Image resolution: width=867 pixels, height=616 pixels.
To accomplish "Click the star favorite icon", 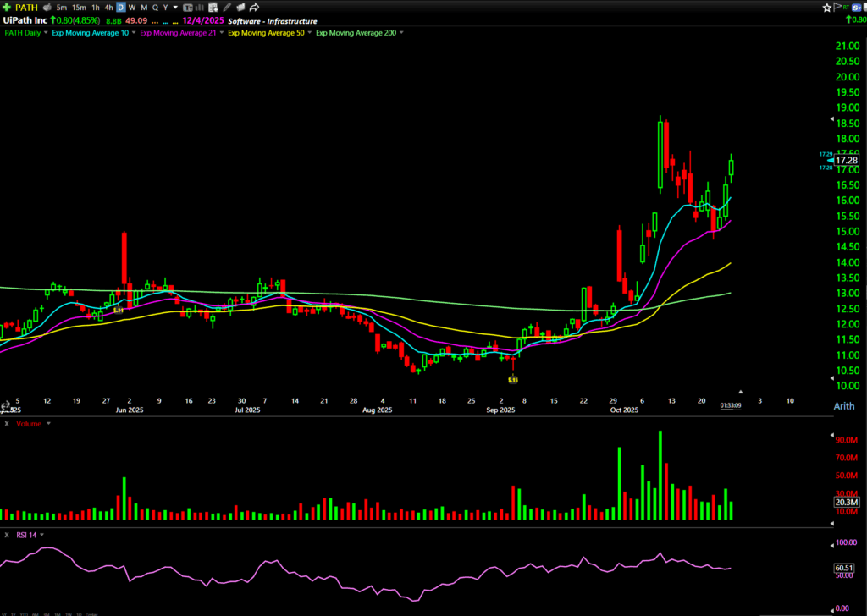I will (826, 7).
